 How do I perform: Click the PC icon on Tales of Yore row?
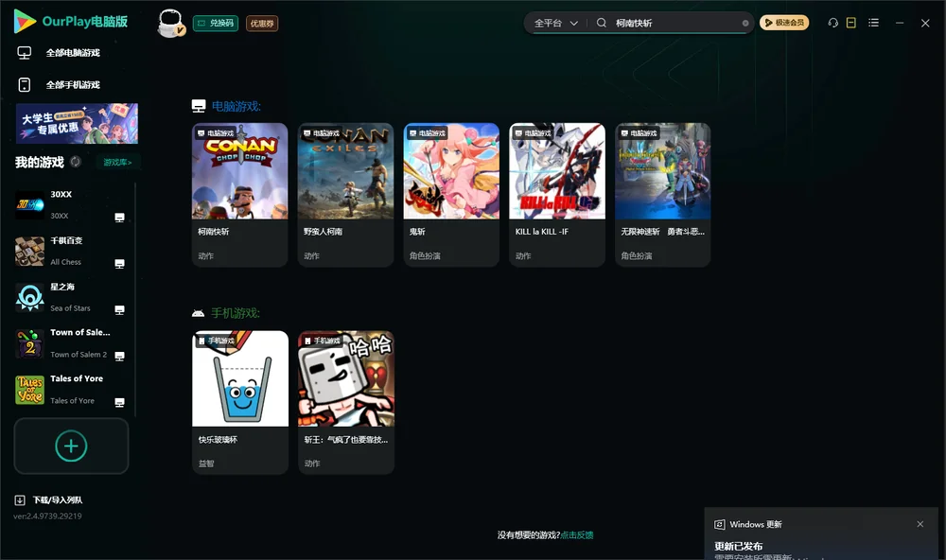(119, 402)
